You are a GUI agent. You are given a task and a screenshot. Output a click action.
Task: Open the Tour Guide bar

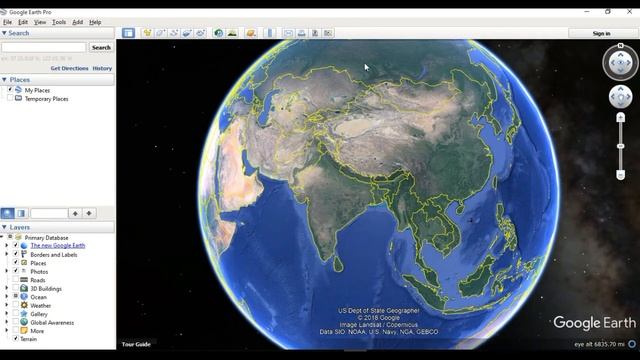pyautogui.click(x=136, y=344)
